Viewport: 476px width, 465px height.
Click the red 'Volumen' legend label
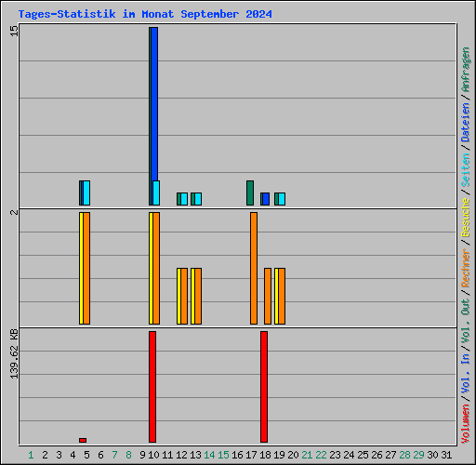[x=466, y=424]
